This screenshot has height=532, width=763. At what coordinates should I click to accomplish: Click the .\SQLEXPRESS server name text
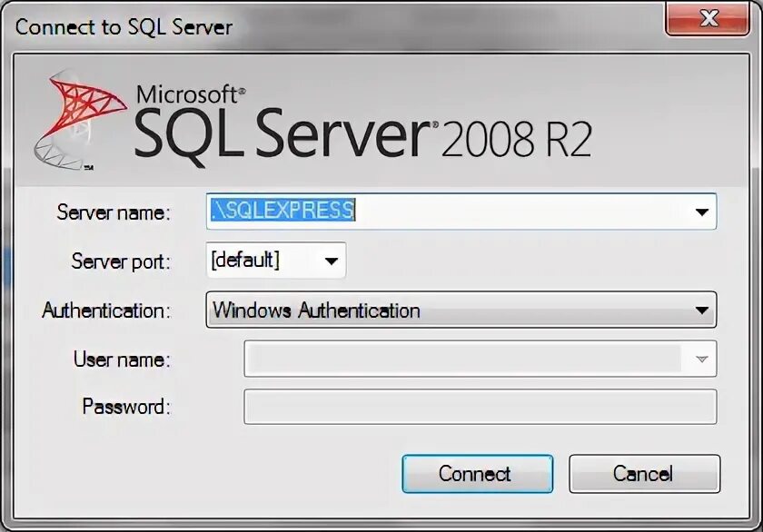[x=282, y=210]
